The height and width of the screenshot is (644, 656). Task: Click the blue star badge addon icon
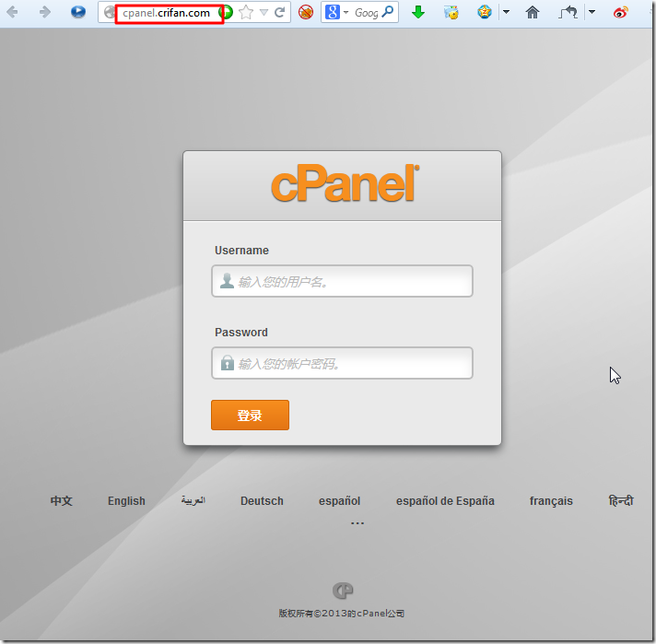click(484, 12)
